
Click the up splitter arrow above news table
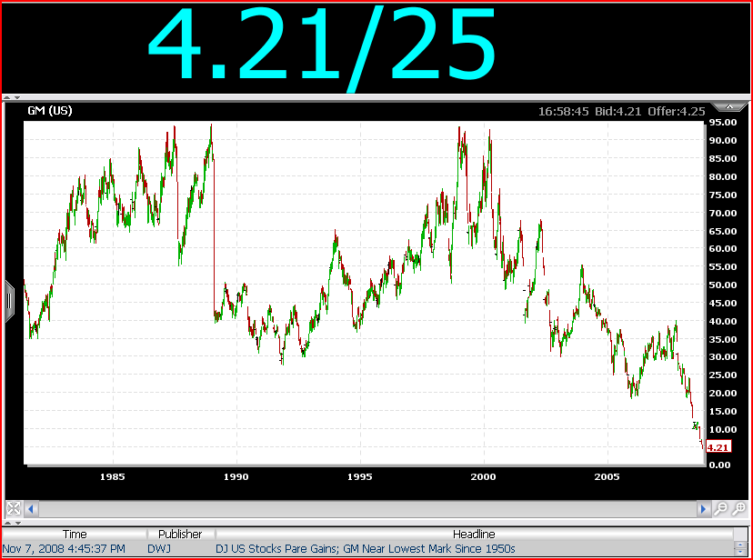7,523
